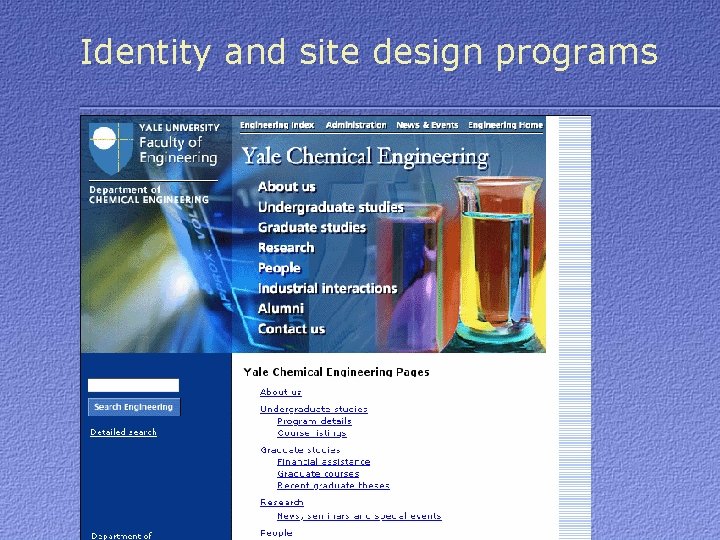This screenshot has height=540, width=720.
Task: Open the Financial assistance link
Action: [323, 461]
